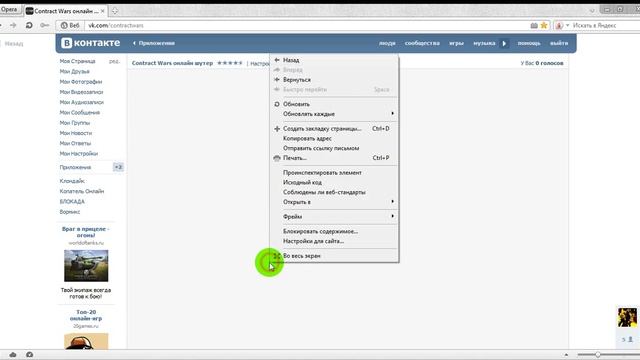Open Копатель Онлайн app link
The height and width of the screenshot is (360, 640).
[82, 191]
